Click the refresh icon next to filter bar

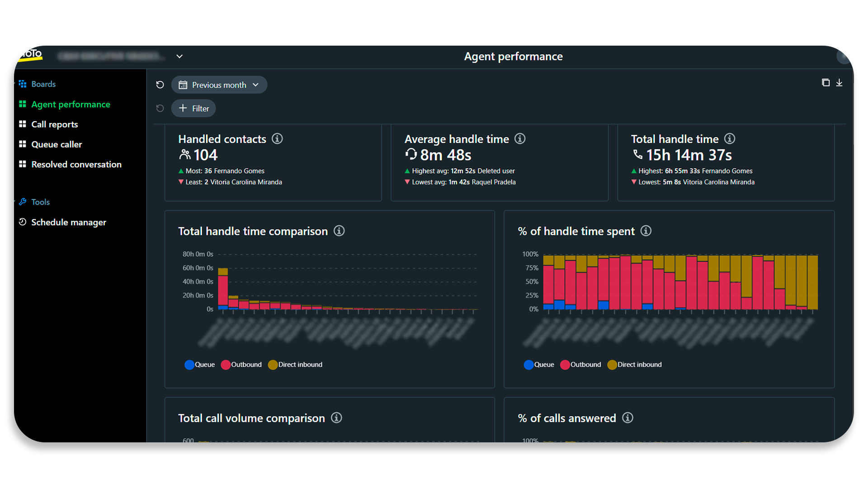click(x=160, y=108)
